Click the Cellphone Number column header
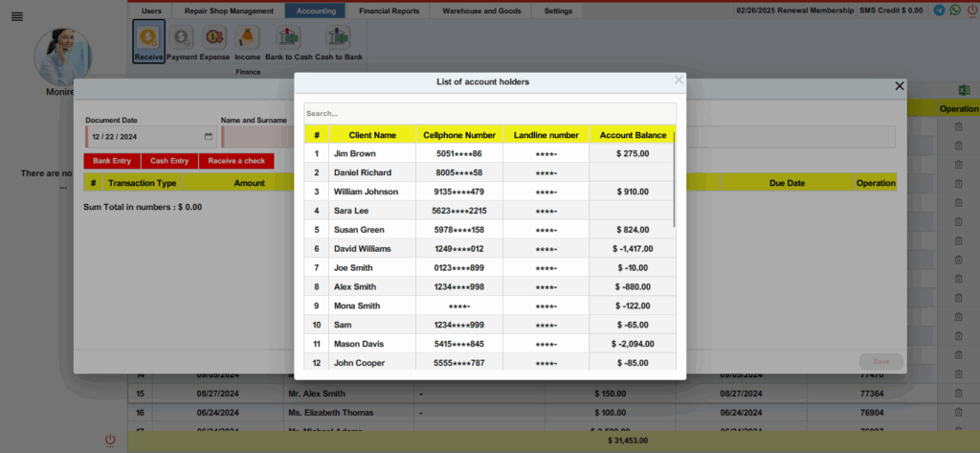Screen dimensions: 980x453 pyautogui.click(x=459, y=134)
